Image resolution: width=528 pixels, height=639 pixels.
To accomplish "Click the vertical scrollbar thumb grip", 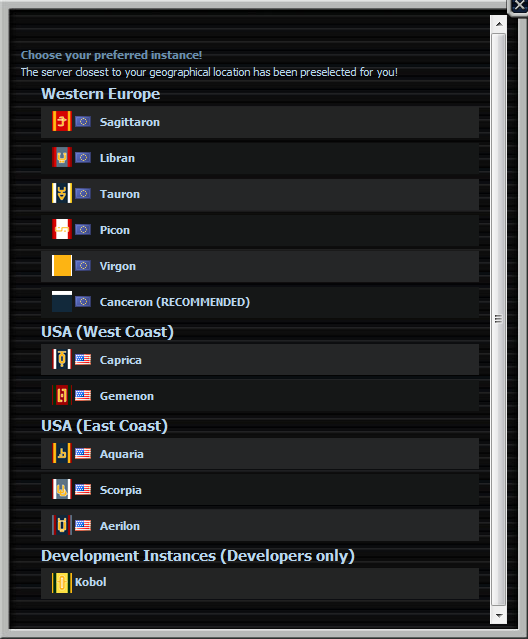I will [498, 319].
